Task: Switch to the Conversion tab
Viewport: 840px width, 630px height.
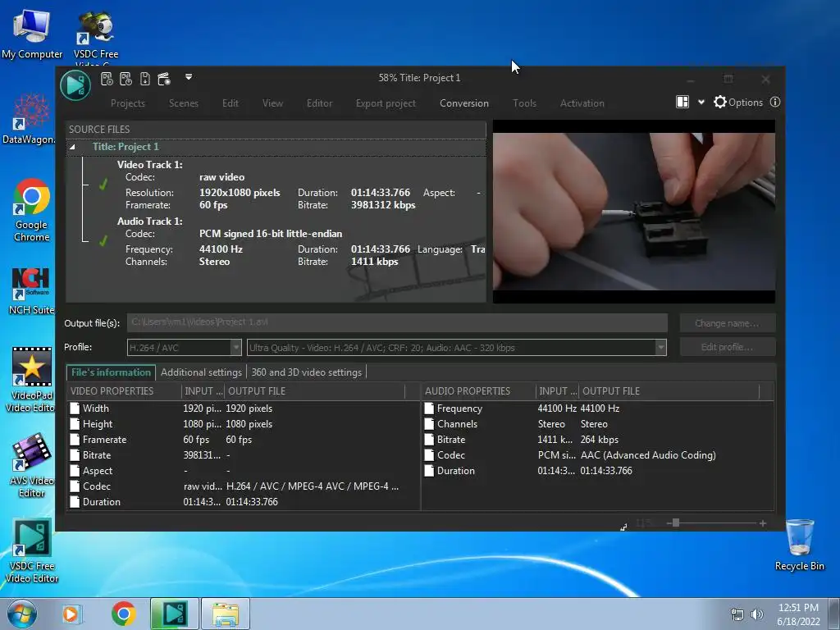Action: [464, 103]
